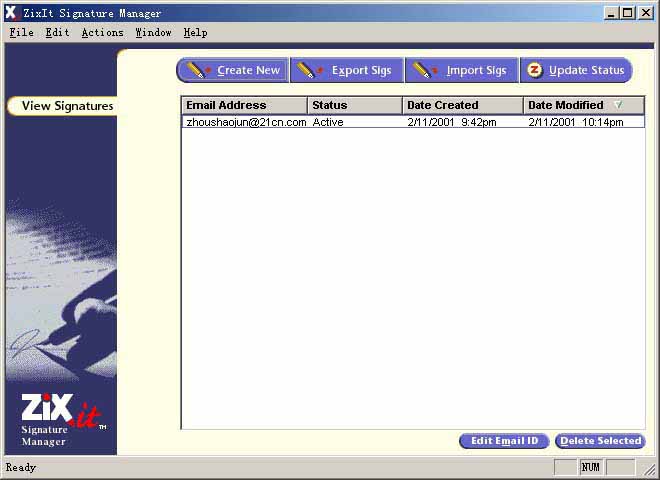Open the Help menu

(195, 32)
